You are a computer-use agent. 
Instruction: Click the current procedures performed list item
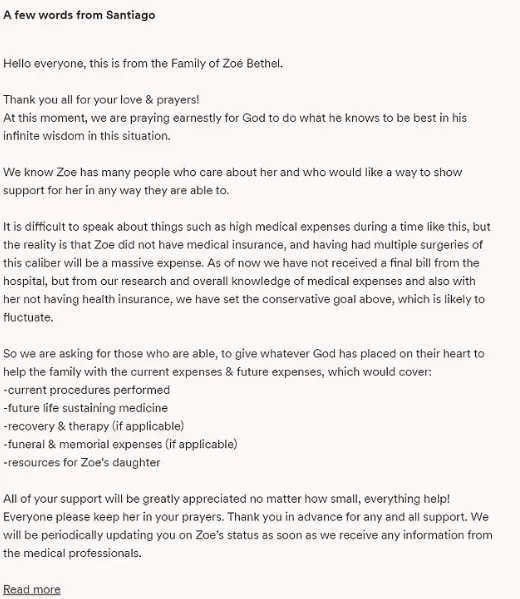[x=87, y=390]
